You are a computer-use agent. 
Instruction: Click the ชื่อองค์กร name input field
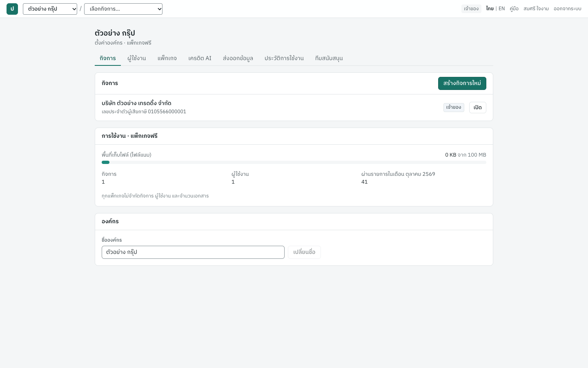click(193, 252)
